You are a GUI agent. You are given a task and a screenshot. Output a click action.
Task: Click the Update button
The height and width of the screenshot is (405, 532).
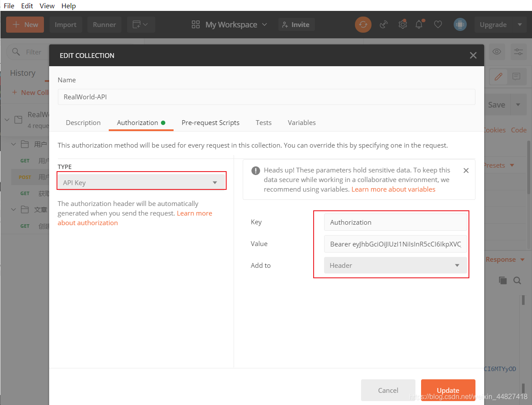click(x=448, y=390)
